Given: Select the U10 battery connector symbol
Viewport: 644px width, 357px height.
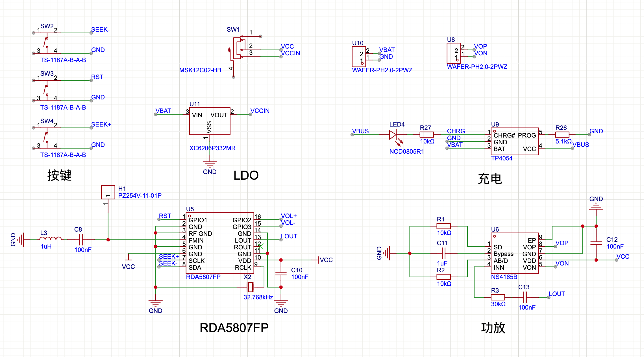Looking at the screenshot, I should 359,56.
